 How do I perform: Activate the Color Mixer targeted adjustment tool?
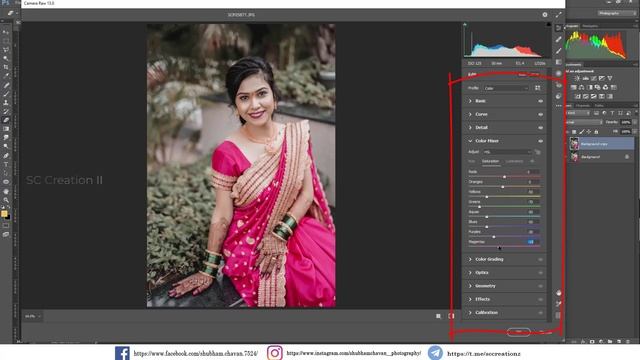coord(538,152)
